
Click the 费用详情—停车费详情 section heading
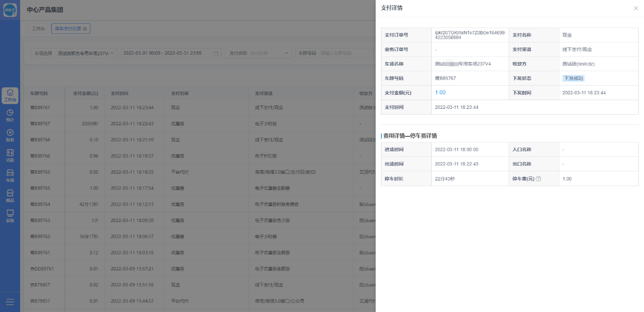point(410,136)
